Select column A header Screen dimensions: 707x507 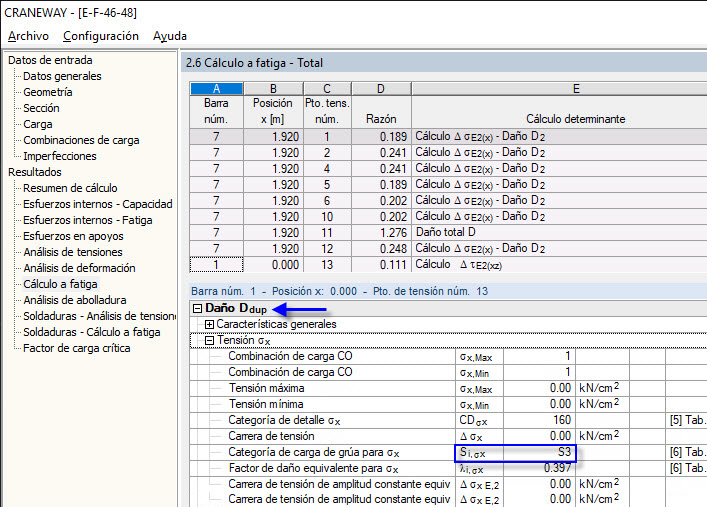[216, 88]
